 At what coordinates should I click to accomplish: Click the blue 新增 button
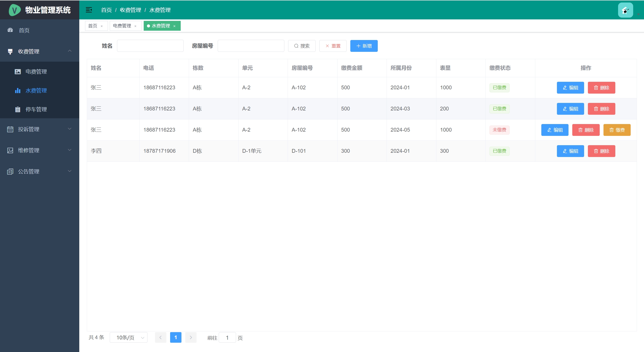[364, 46]
